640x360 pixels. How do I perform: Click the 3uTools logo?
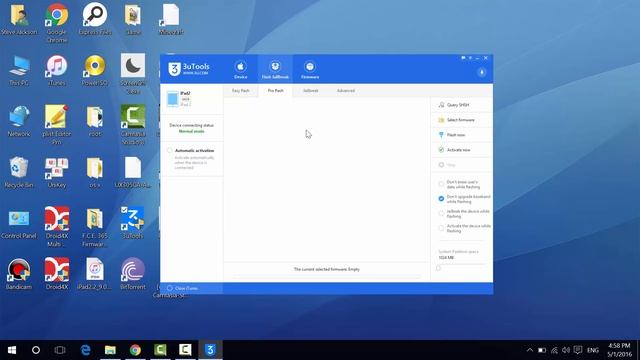tap(189, 69)
